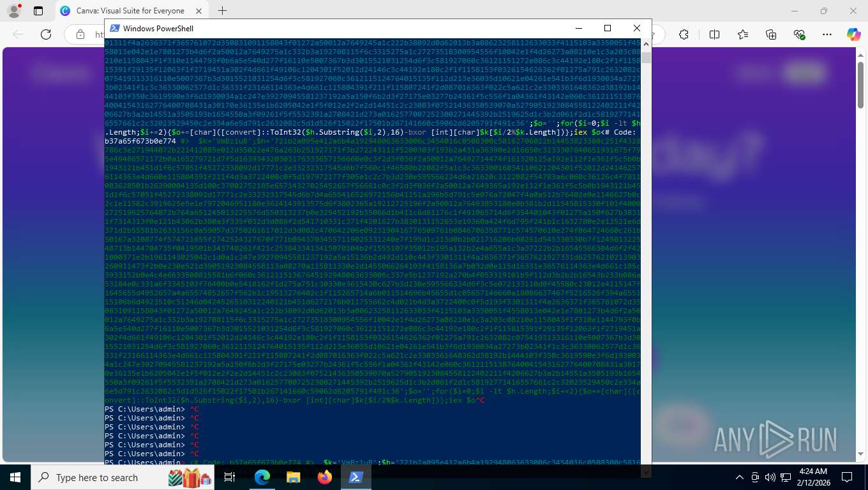Image resolution: width=868 pixels, height=490 pixels.
Task: Open Task View on taskbar
Action: pyautogui.click(x=230, y=477)
